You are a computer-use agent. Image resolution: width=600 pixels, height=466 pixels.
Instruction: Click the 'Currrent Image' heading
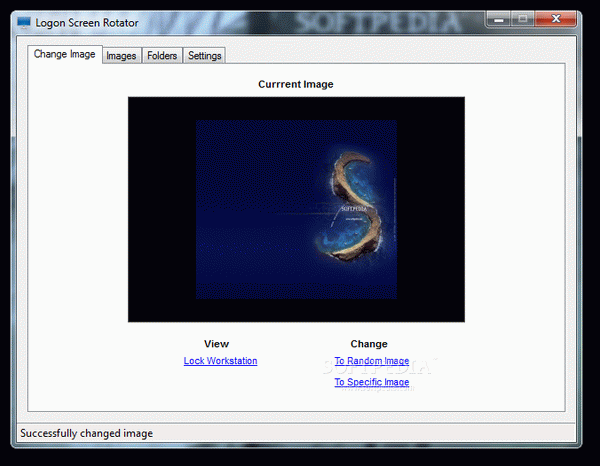click(296, 84)
